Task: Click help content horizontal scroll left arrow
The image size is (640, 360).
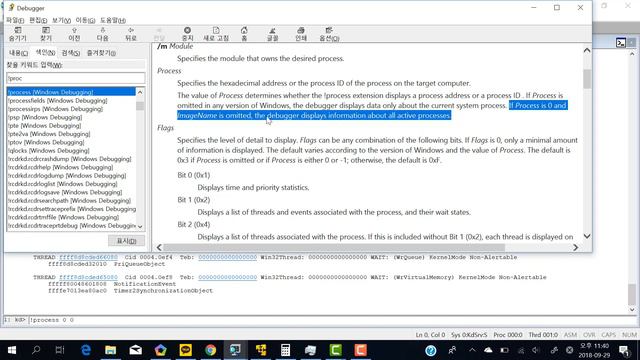Action: [x=159, y=247]
